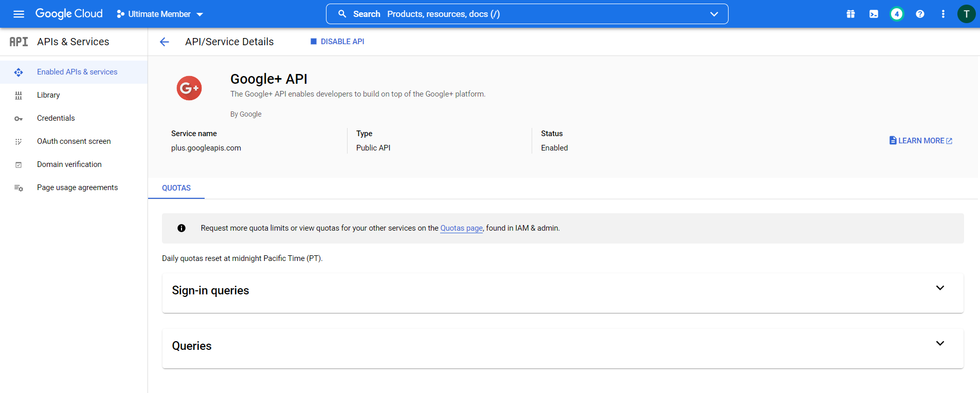Click the Page usage agreements icon

[19, 188]
